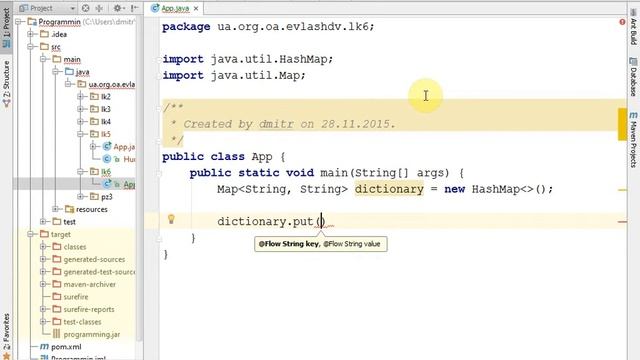
Task: Expand the lk3 package node
Action: click(x=81, y=109)
